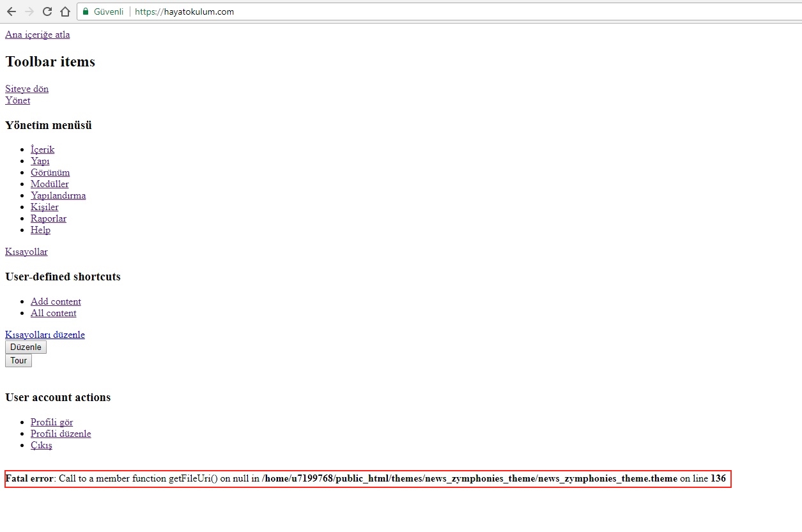
Task: Open the 'Profili düzenle' link
Action: click(x=61, y=434)
